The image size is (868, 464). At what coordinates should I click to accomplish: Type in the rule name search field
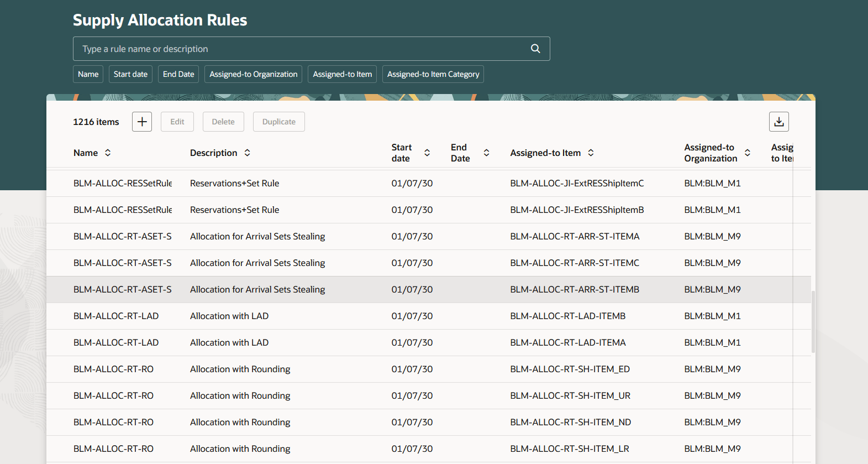(298, 49)
